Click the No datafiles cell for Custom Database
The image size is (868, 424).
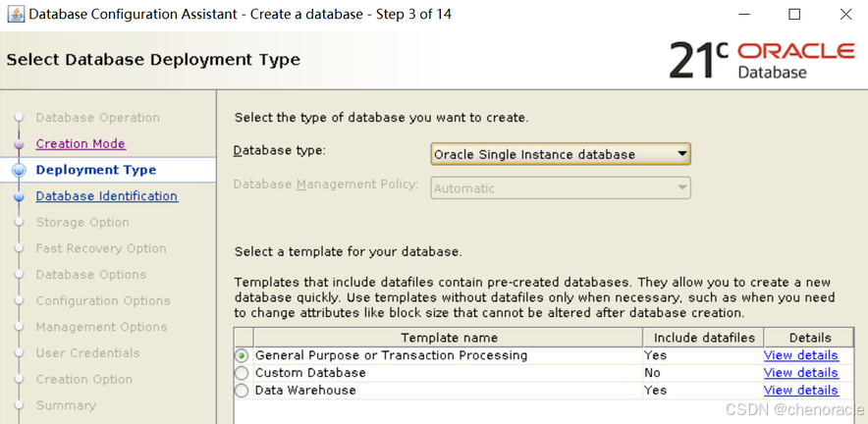(704, 373)
